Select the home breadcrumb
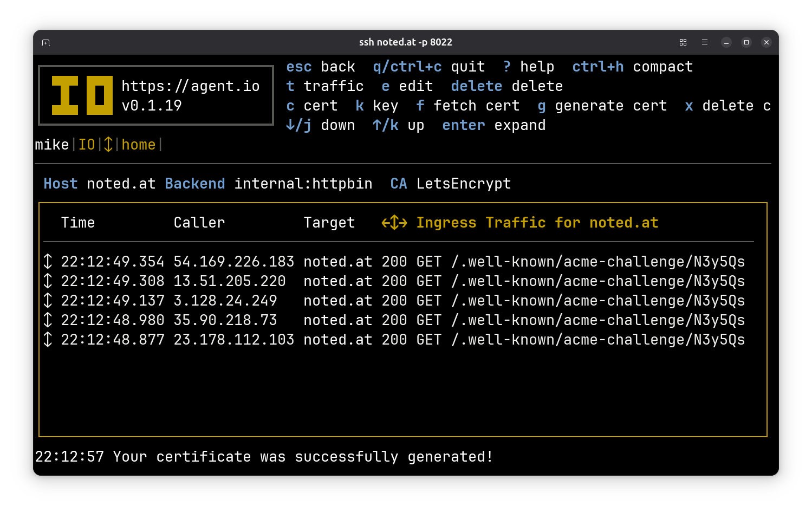The image size is (812, 512). (139, 145)
